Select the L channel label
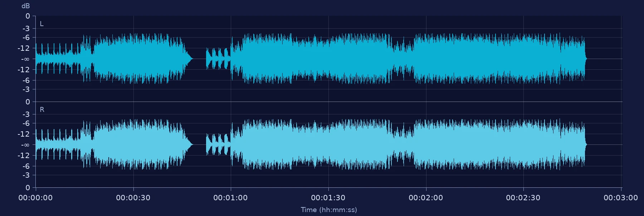This screenshot has height=216, width=644. click(42, 24)
